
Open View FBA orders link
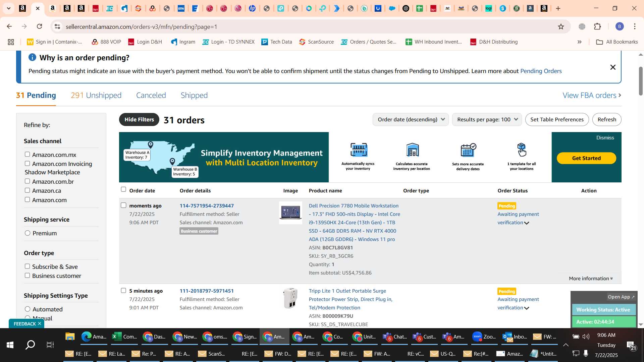(592, 95)
